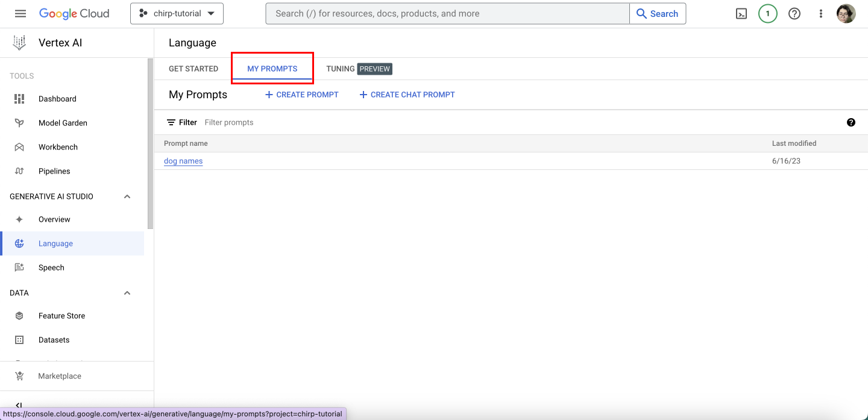Click the sidebar vertical scrollbar

(150, 145)
